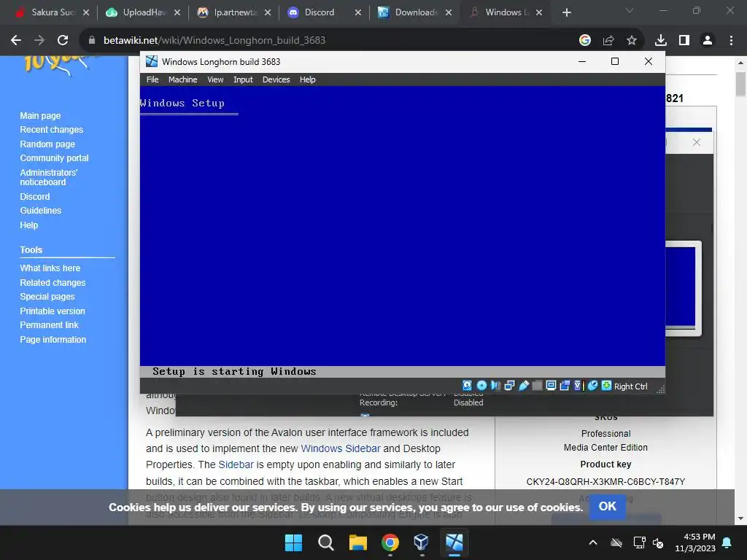This screenshot has height=560, width=747.
Task: Open the File menu in VirtualBox VM window
Action: 152,79
